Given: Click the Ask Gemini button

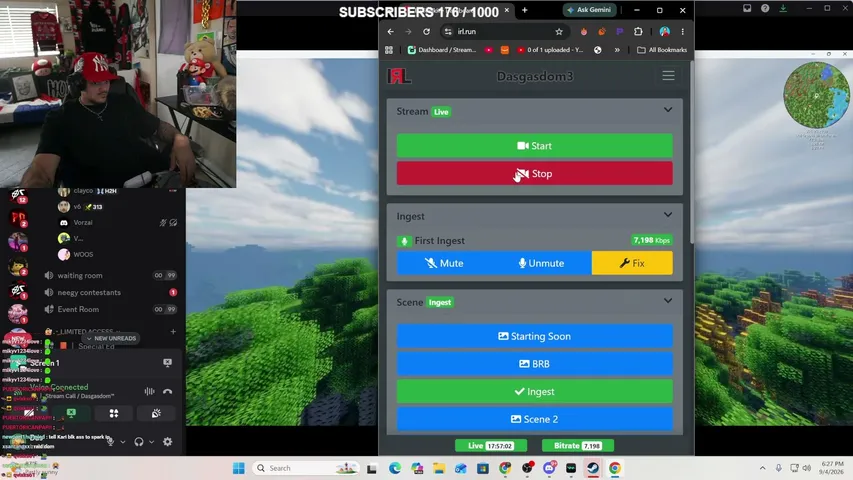Looking at the screenshot, I should (x=590, y=10).
